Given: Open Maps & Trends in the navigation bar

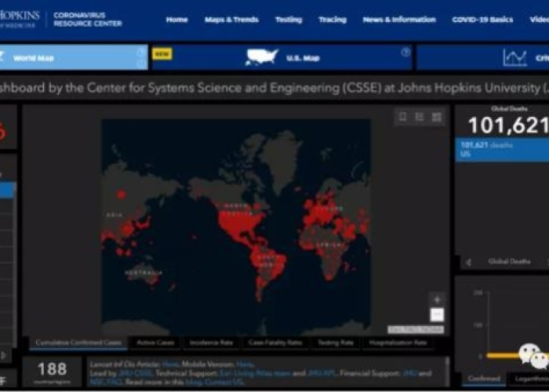Looking at the screenshot, I should [231, 20].
